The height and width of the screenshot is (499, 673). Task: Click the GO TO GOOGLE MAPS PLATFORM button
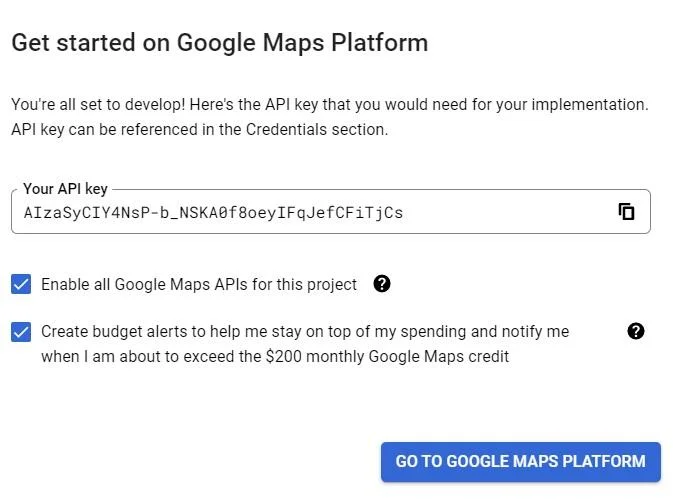pos(521,462)
